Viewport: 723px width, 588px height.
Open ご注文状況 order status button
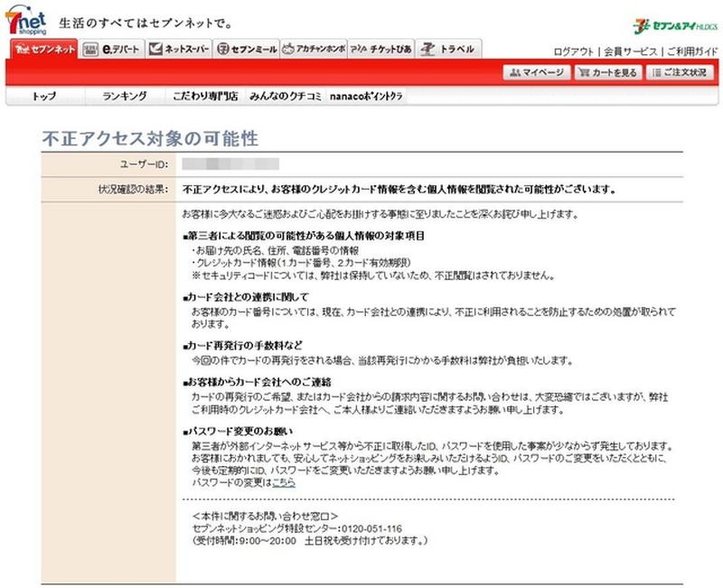click(680, 72)
